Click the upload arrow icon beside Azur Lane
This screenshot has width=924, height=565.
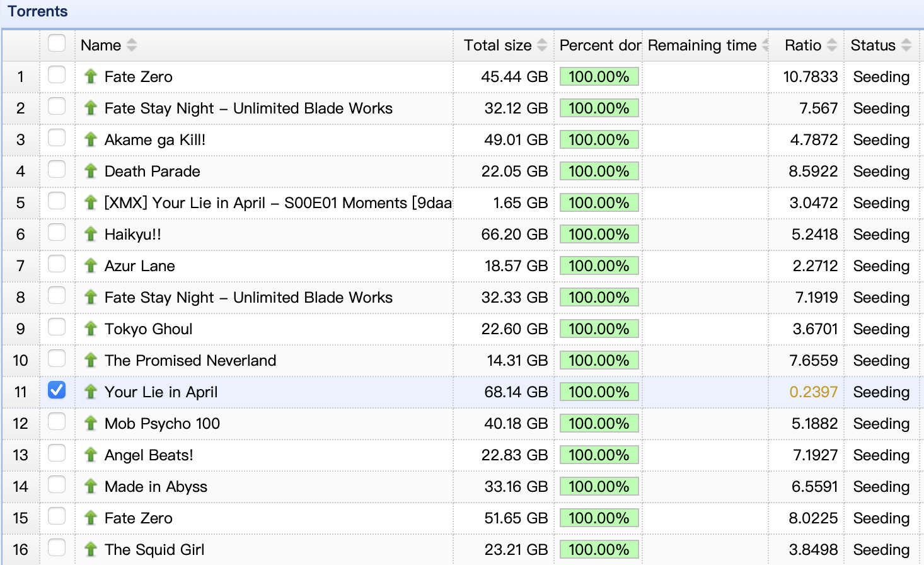click(91, 265)
